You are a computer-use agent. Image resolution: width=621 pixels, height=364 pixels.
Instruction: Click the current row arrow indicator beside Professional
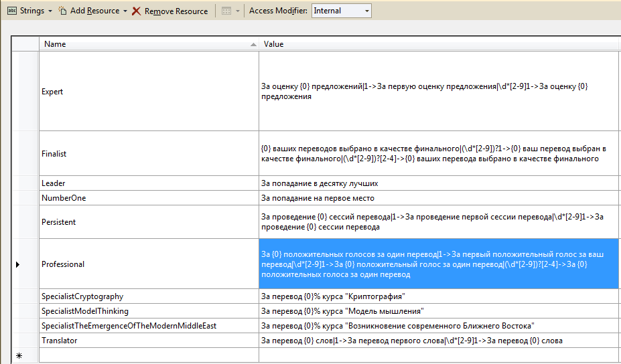pyautogui.click(x=18, y=264)
